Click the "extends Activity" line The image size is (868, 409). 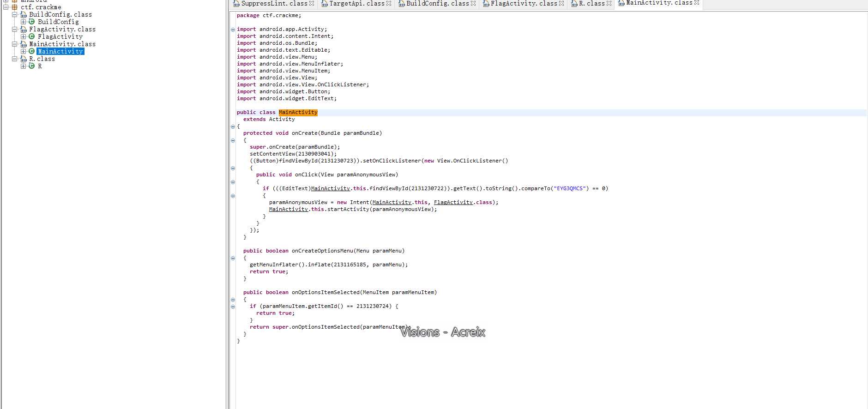coord(269,119)
